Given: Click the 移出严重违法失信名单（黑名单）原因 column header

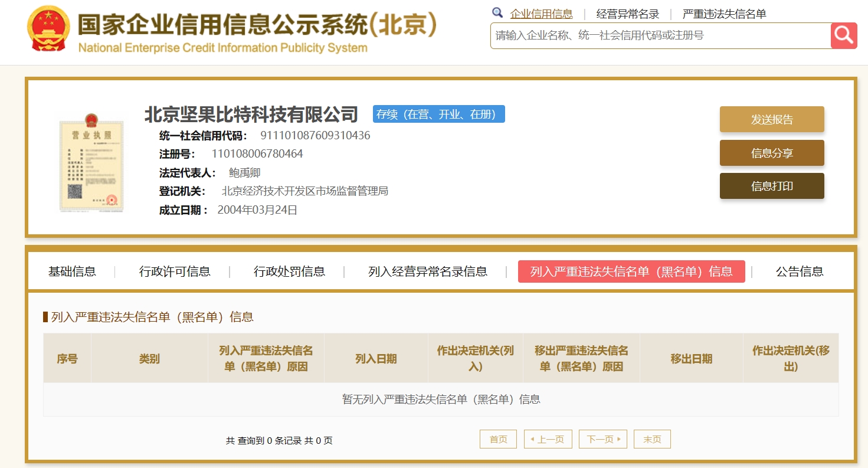Looking at the screenshot, I should point(581,359).
